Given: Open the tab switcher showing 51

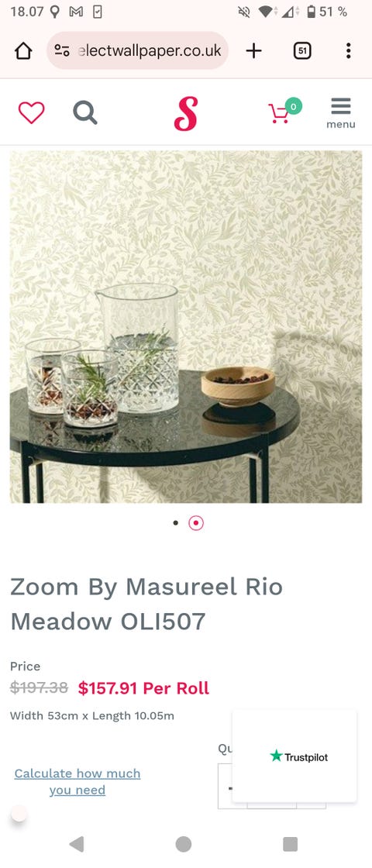Looking at the screenshot, I should (x=301, y=51).
